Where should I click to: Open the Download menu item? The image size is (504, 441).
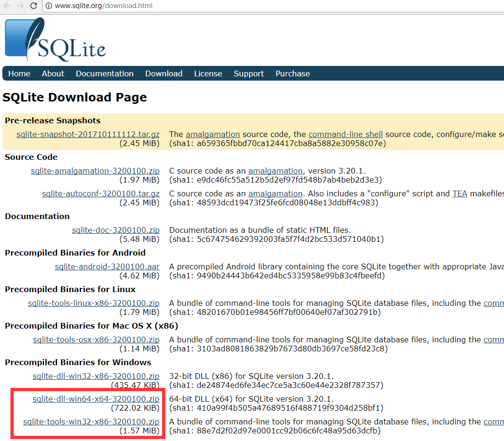coord(163,73)
